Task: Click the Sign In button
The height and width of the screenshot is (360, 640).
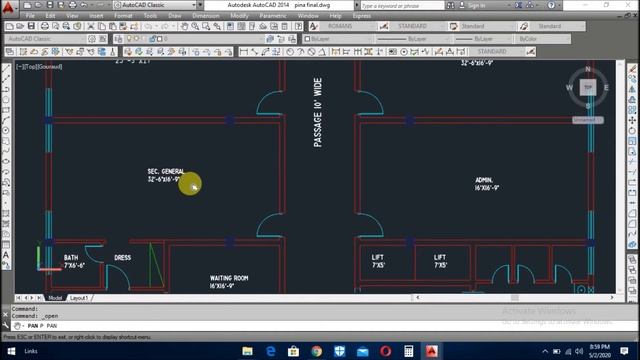Action: [x=473, y=5]
